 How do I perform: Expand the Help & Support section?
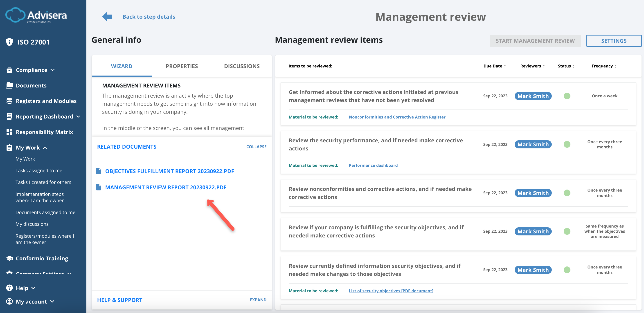pyautogui.click(x=258, y=300)
